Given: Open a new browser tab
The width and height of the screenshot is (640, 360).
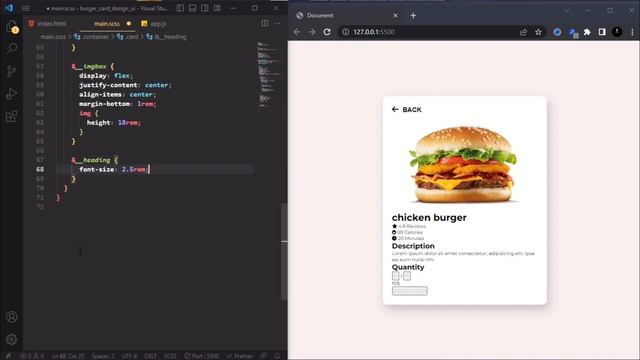Looking at the screenshot, I should coord(413,16).
